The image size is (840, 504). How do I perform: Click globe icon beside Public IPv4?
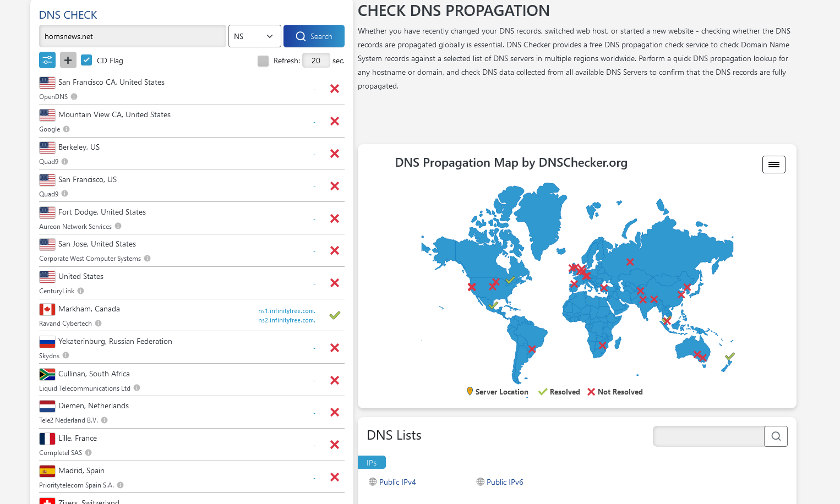pyautogui.click(x=373, y=482)
